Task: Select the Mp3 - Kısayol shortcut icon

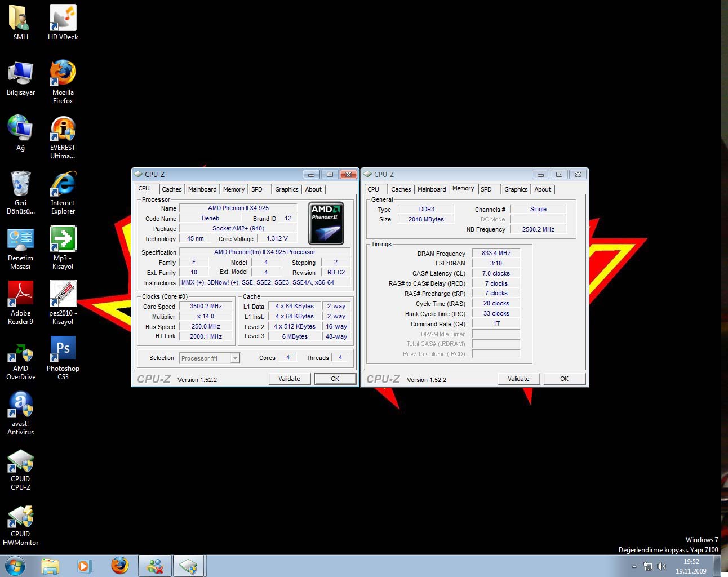Action: point(63,247)
